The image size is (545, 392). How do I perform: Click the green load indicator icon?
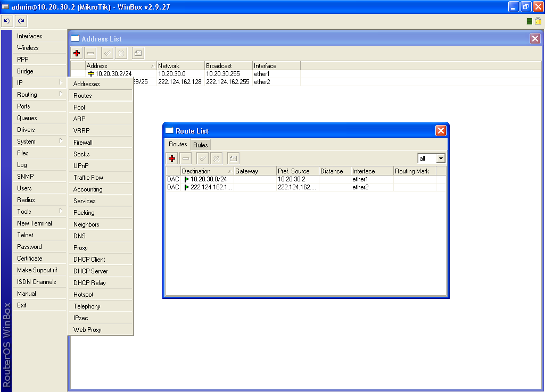click(530, 21)
